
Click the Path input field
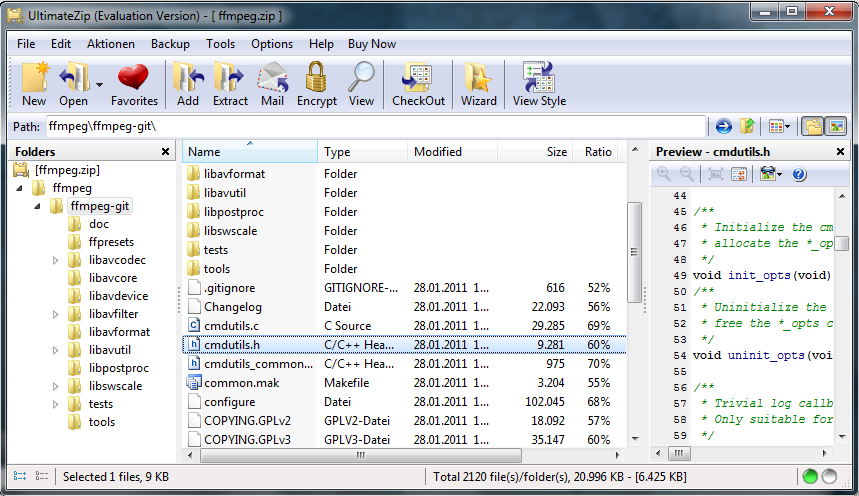(x=376, y=127)
